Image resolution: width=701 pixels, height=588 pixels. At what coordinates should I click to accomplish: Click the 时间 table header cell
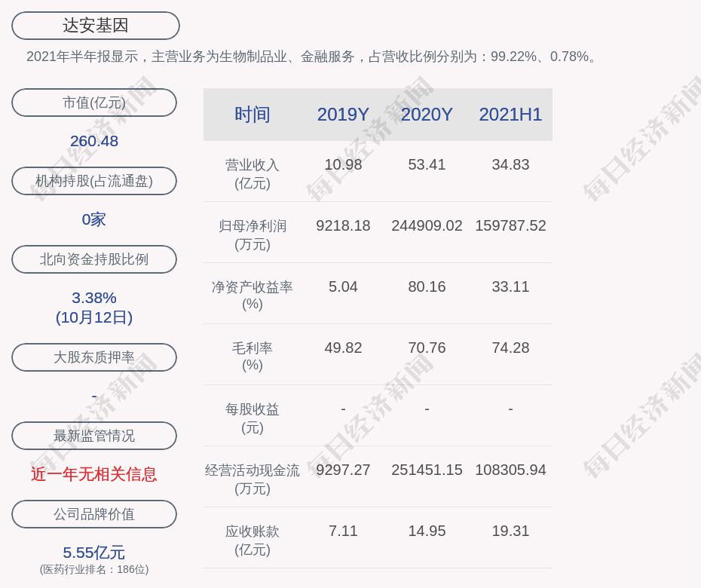click(253, 115)
